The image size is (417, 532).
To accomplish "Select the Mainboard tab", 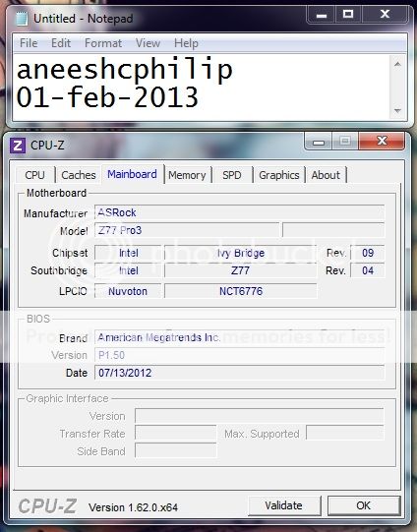I will point(133,174).
